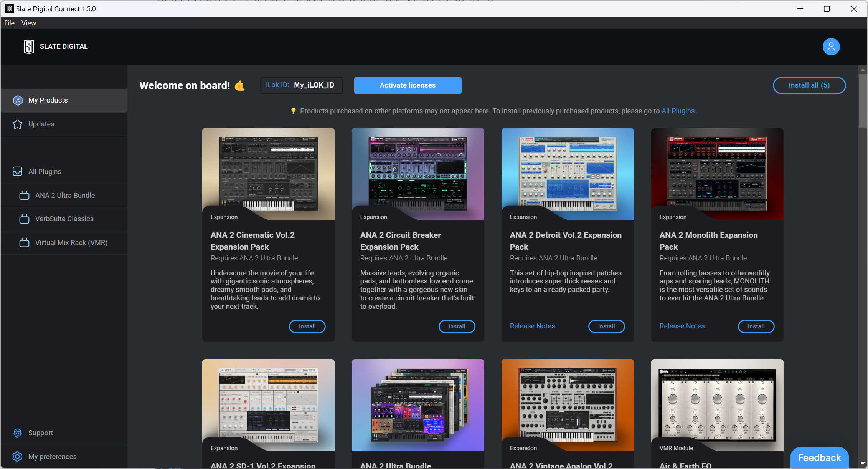Click the My Products person icon
The image size is (868, 469).
coord(18,100)
